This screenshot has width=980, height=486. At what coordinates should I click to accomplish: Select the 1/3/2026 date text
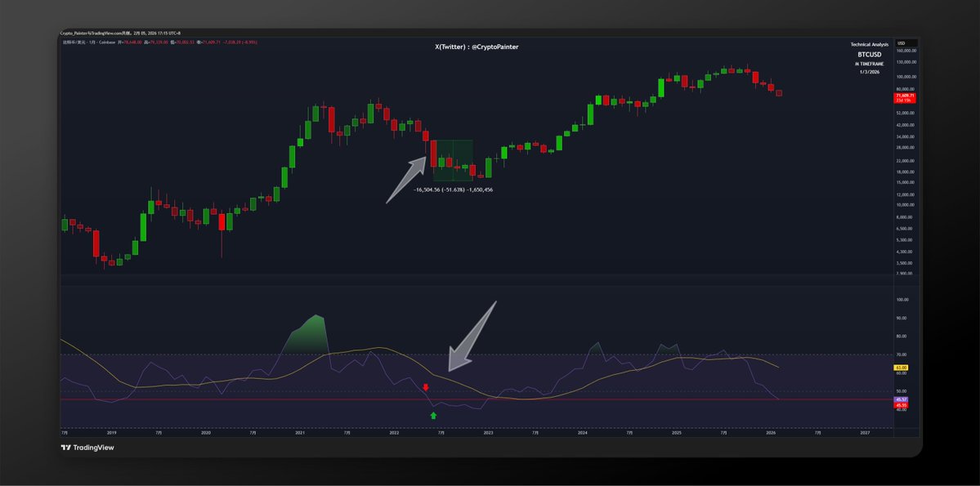tap(870, 72)
